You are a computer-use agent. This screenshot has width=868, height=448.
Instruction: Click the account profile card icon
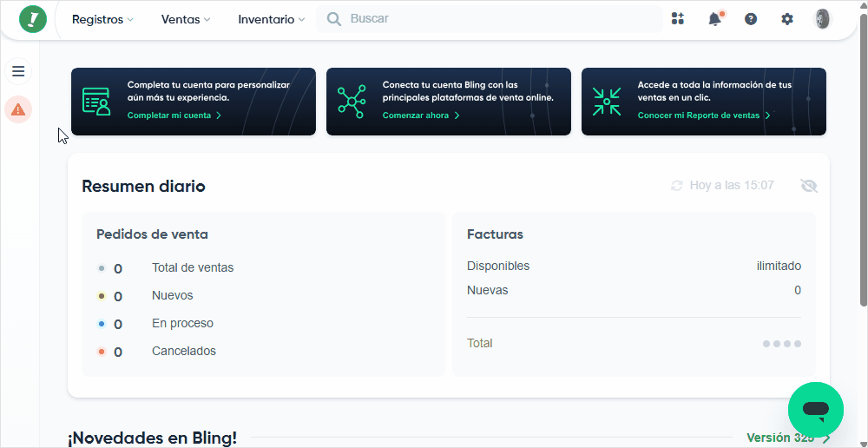pyautogui.click(x=96, y=102)
